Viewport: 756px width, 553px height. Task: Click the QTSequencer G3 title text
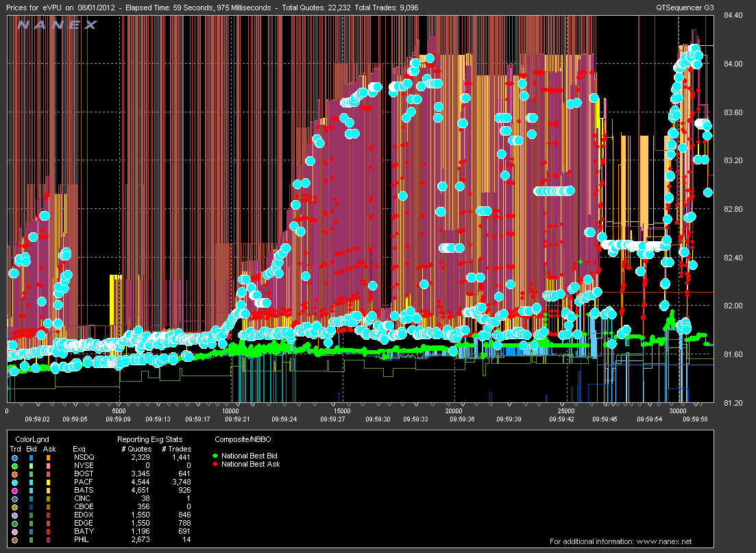tap(685, 8)
